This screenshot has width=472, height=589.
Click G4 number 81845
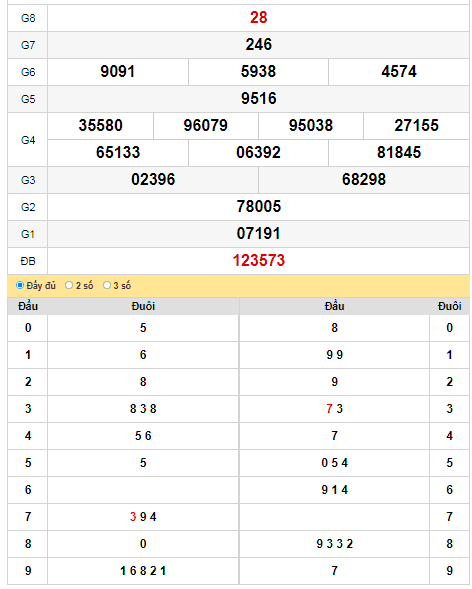click(399, 153)
